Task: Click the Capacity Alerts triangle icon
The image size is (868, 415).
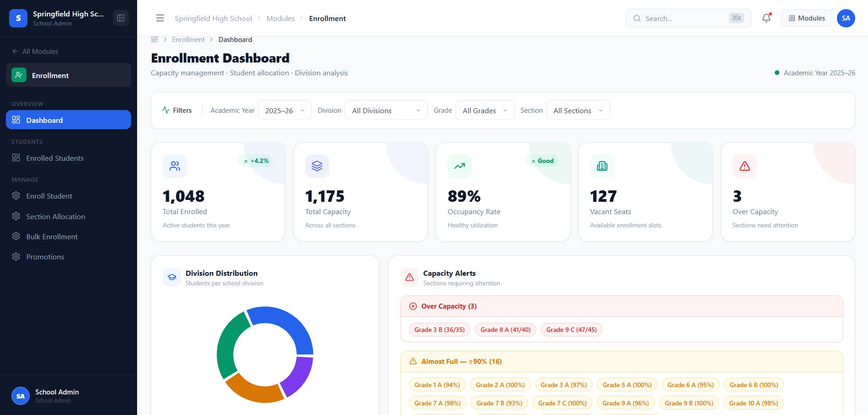Action: [410, 277]
